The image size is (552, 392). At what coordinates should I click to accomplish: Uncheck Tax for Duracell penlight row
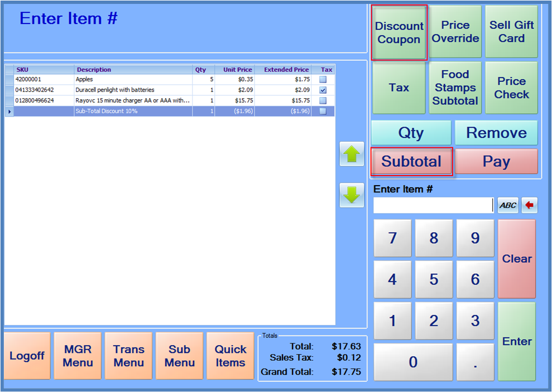323,90
